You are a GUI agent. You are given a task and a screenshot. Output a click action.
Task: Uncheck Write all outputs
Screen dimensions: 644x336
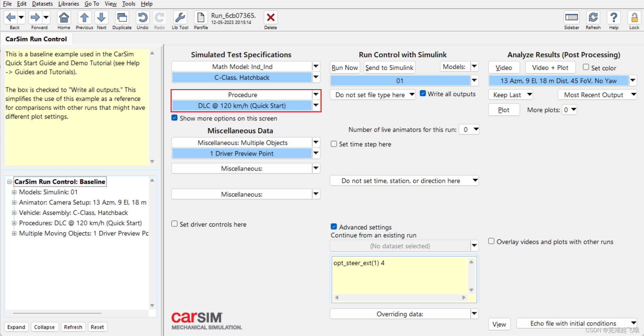pos(423,93)
